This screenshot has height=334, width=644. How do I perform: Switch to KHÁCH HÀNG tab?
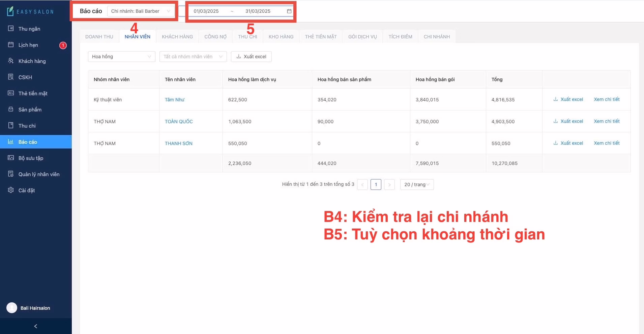pyautogui.click(x=177, y=37)
